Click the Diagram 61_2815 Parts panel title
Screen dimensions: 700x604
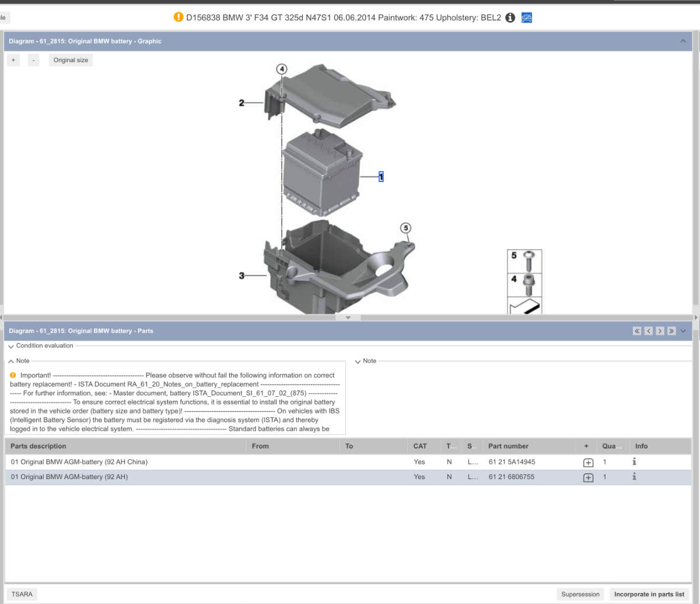(81, 331)
